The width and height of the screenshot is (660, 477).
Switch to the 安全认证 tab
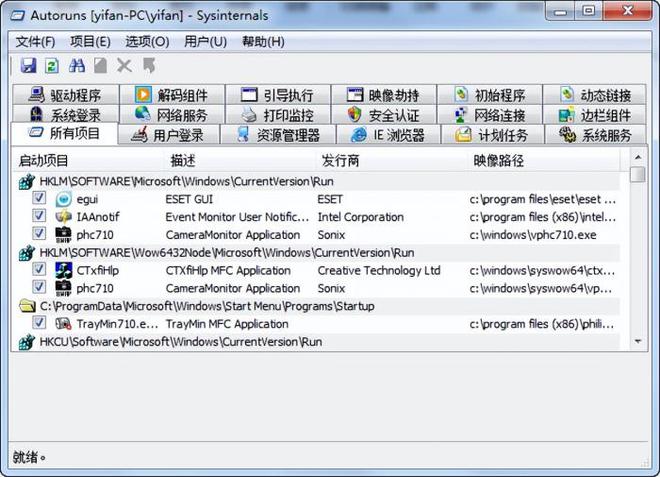click(384, 115)
